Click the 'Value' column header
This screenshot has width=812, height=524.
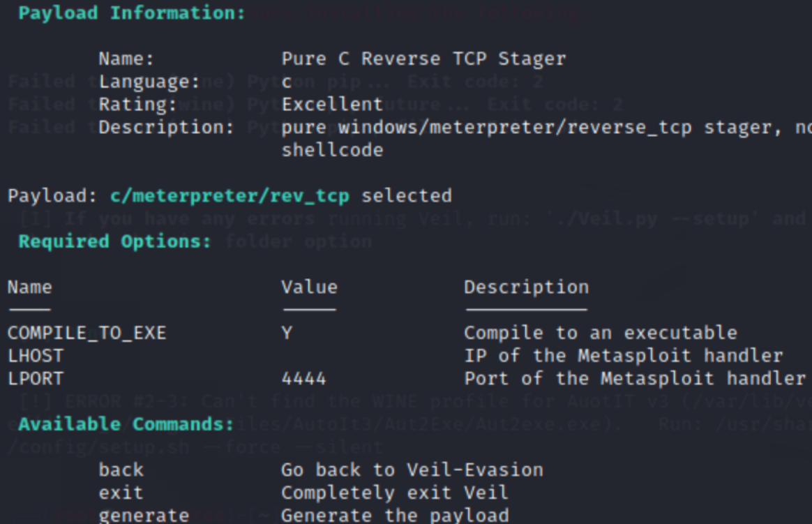pyautogui.click(x=309, y=287)
